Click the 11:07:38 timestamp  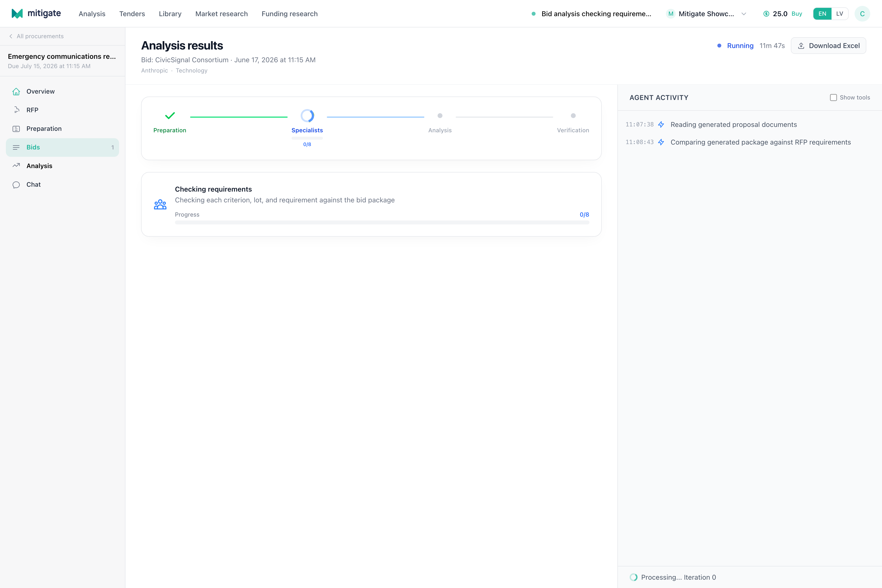[639, 124]
